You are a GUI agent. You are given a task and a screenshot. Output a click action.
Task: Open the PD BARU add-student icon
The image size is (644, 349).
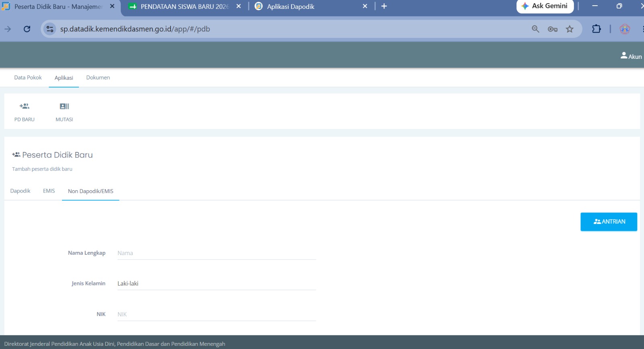tap(25, 106)
